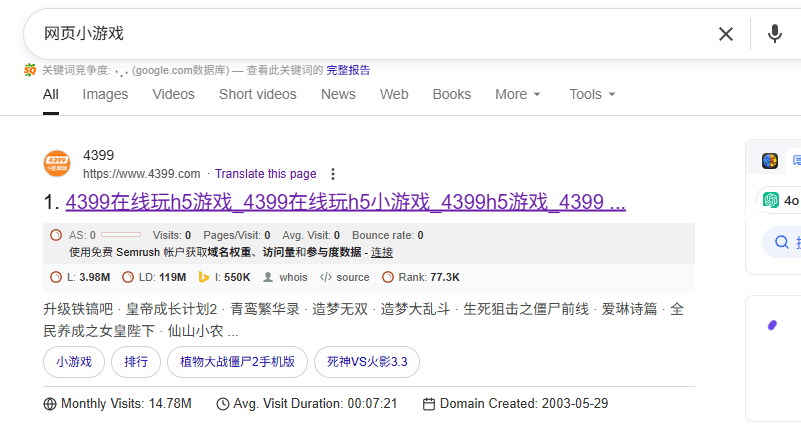
Task: Click the purple dot icon in side panel
Action: pos(772,325)
